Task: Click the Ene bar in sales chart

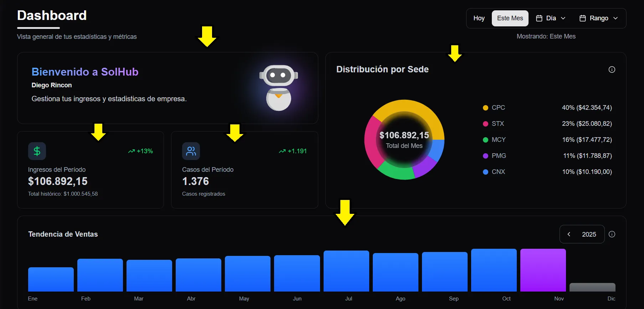Action: tap(51, 279)
